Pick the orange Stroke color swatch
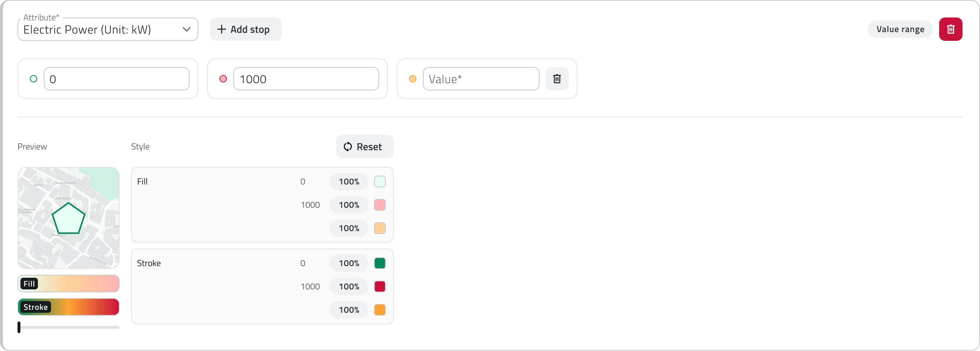The image size is (980, 351). (x=380, y=310)
